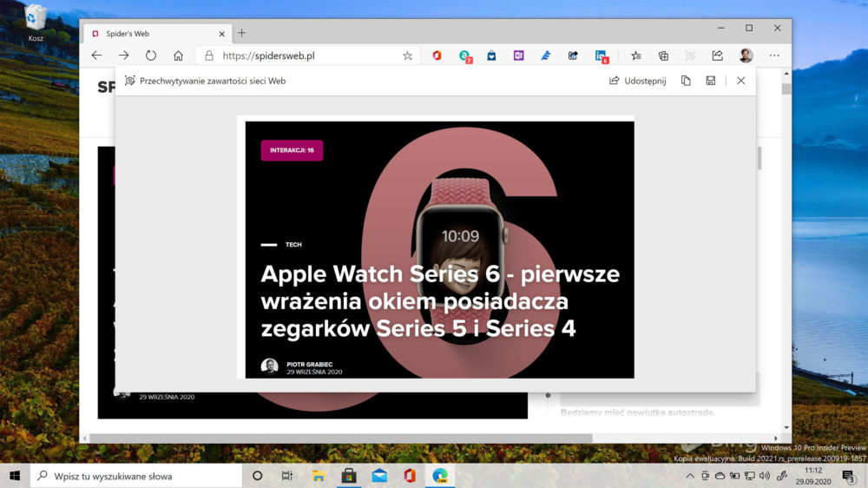The image size is (868, 488).
Task: Open the Settings and more menu
Action: 774,56
